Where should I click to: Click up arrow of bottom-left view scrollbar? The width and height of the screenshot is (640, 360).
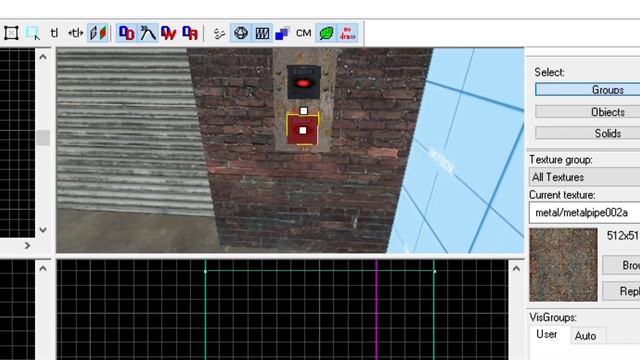[43, 269]
